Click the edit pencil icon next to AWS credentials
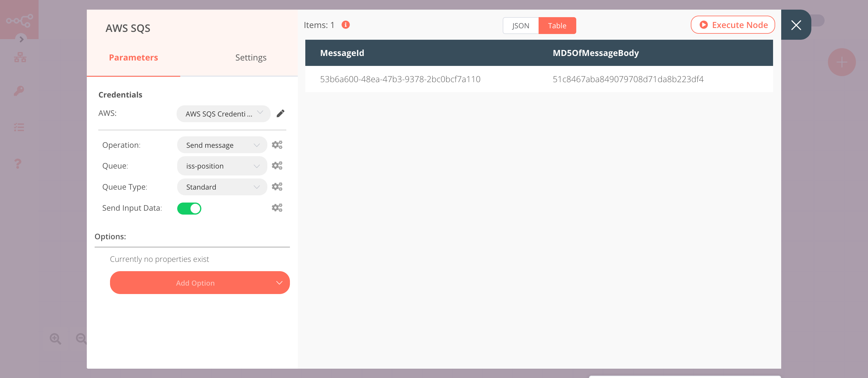 281,113
